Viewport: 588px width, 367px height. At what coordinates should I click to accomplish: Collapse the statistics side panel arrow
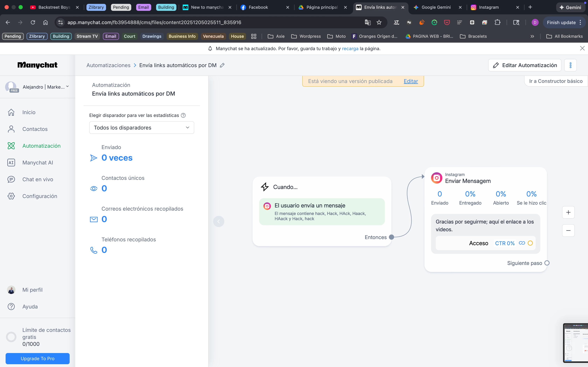(x=218, y=221)
